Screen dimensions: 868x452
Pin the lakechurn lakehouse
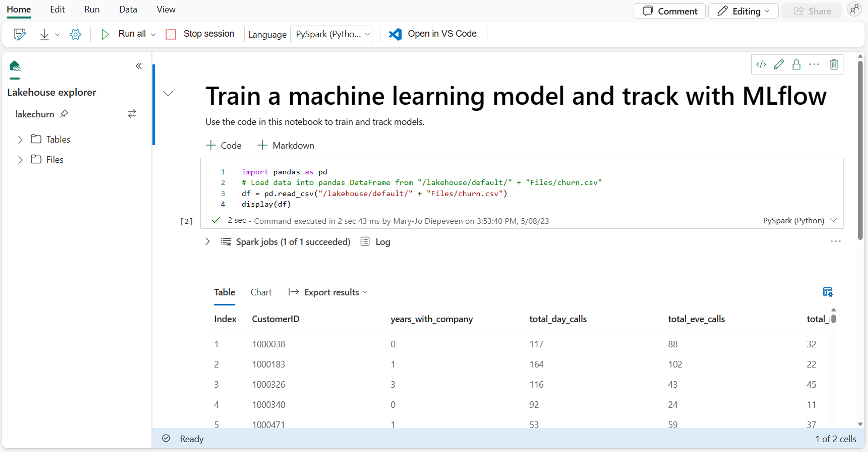click(64, 113)
